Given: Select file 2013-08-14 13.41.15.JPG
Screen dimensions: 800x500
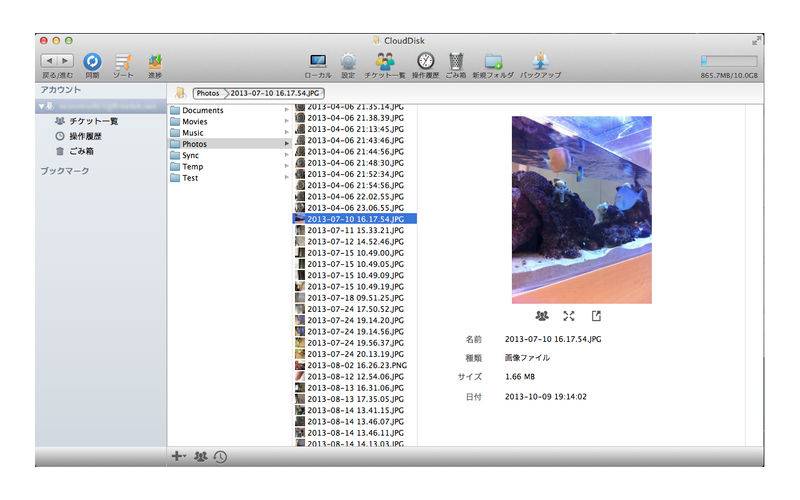Looking at the screenshot, I should point(355,410).
